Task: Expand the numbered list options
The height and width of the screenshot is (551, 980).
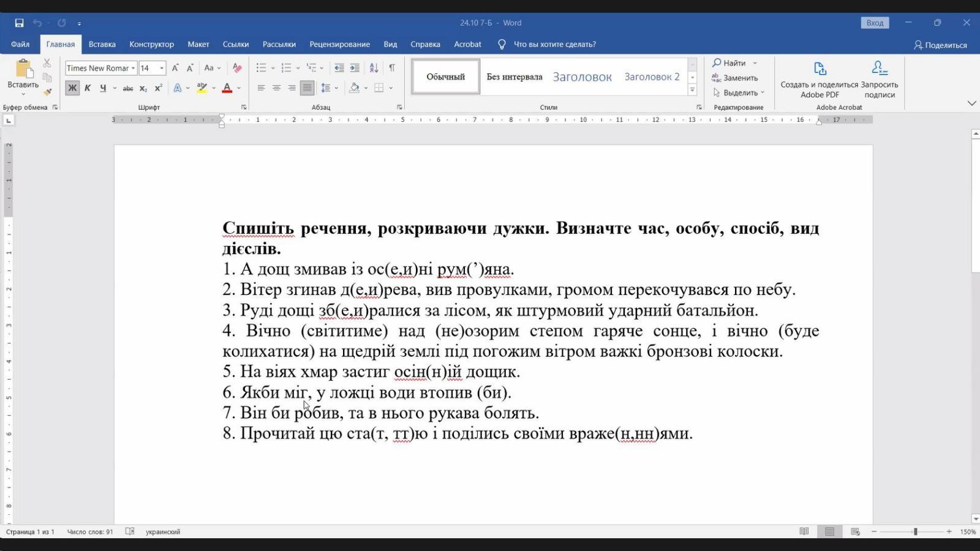Action: click(x=298, y=68)
